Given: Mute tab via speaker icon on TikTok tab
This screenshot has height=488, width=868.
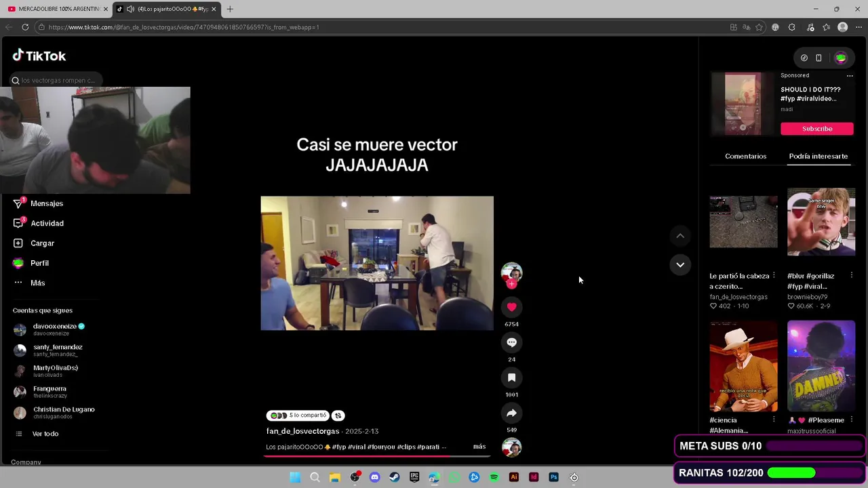Looking at the screenshot, I should tap(130, 9).
